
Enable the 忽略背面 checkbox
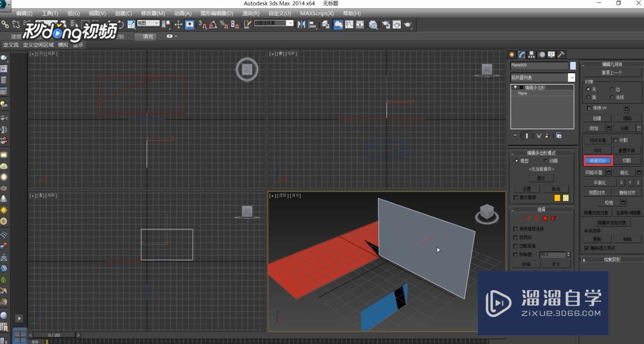click(515, 245)
